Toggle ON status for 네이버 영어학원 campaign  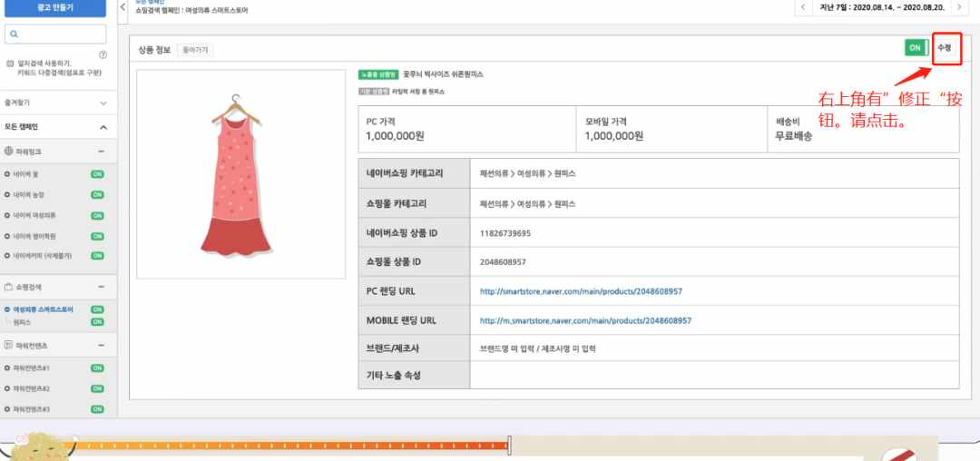coord(97,236)
